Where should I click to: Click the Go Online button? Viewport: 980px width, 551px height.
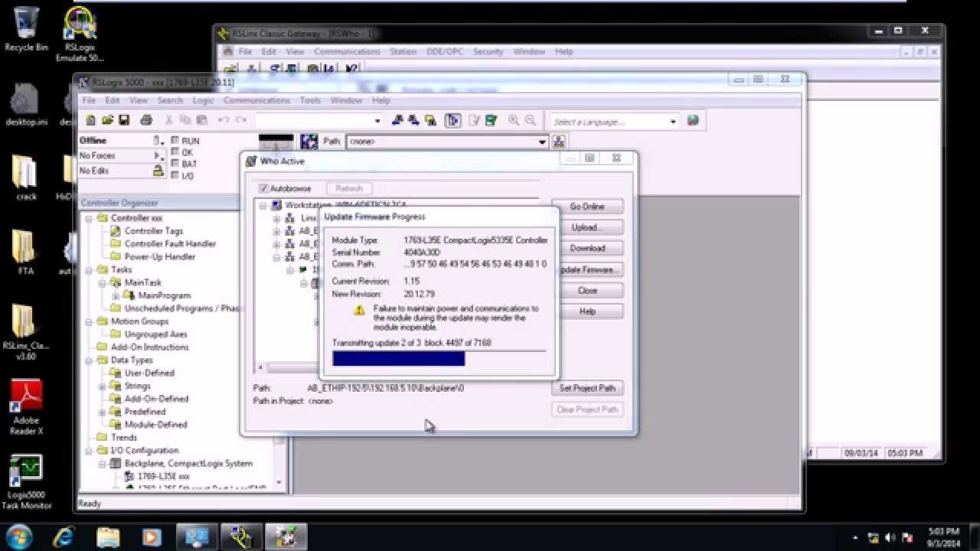coord(587,207)
